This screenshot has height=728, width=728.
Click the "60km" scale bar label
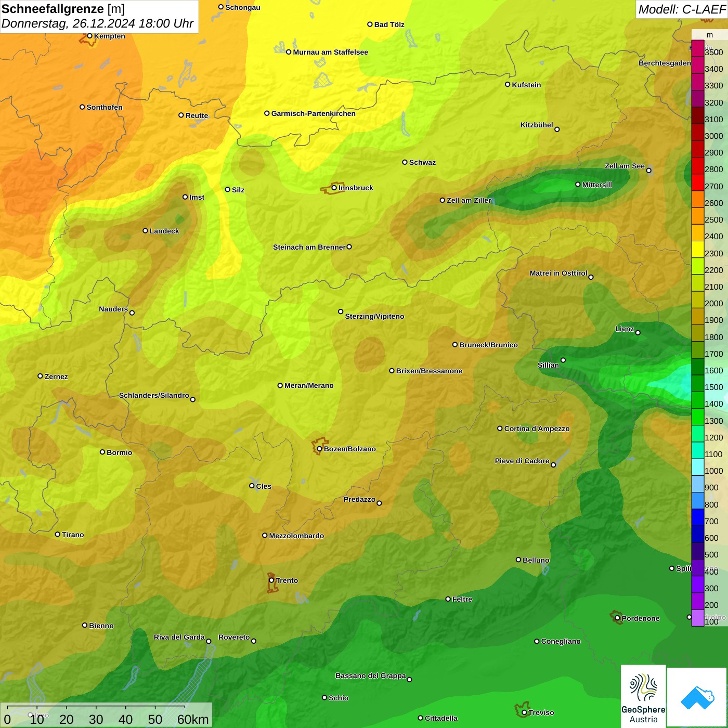193,719
